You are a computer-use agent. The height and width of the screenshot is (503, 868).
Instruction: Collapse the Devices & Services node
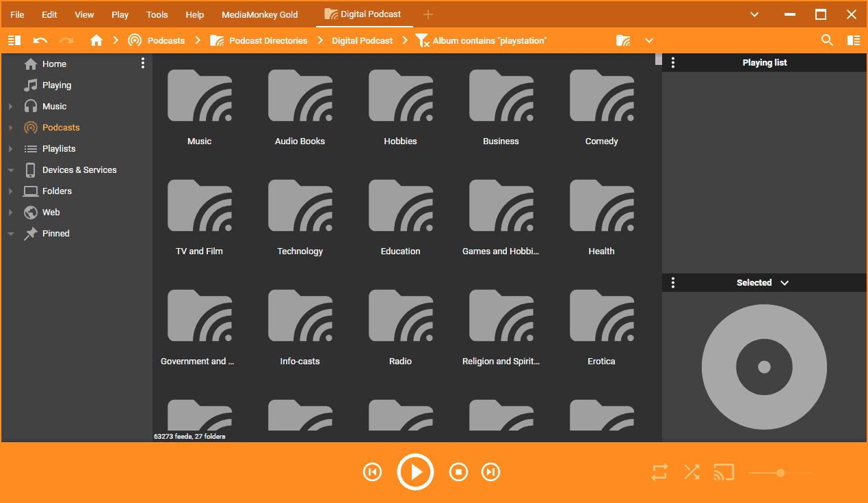tap(10, 170)
